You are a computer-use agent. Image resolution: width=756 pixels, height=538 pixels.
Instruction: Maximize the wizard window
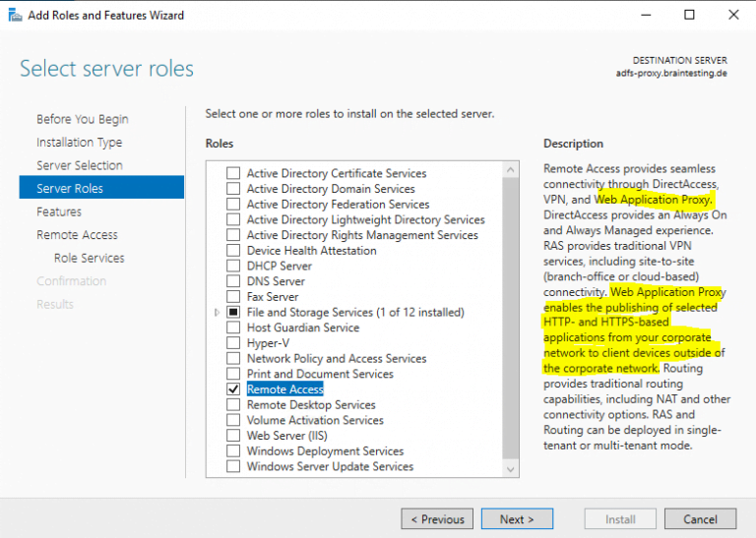pyautogui.click(x=689, y=15)
